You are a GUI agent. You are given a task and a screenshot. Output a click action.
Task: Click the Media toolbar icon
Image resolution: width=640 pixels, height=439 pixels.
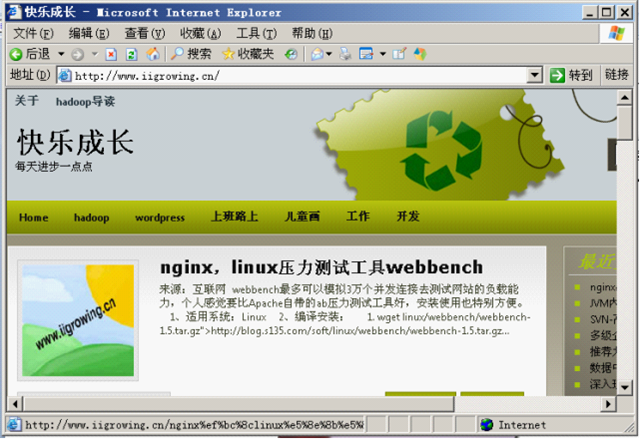click(x=291, y=54)
